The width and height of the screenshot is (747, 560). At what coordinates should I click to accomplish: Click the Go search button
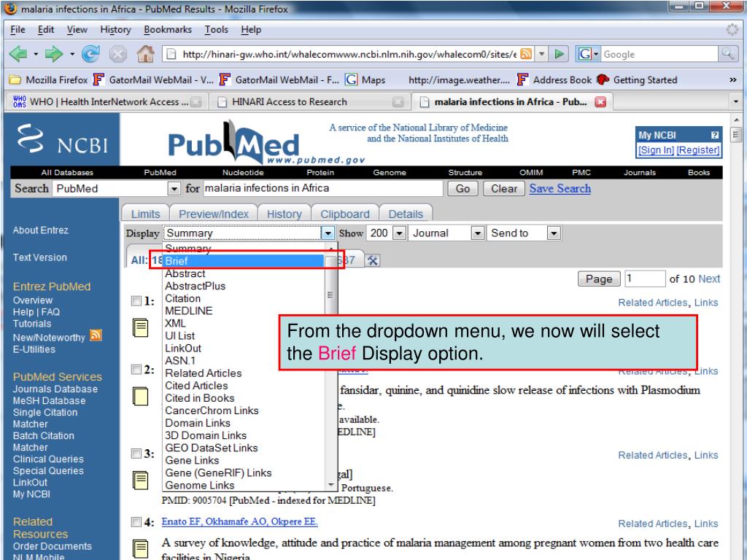pyautogui.click(x=462, y=189)
